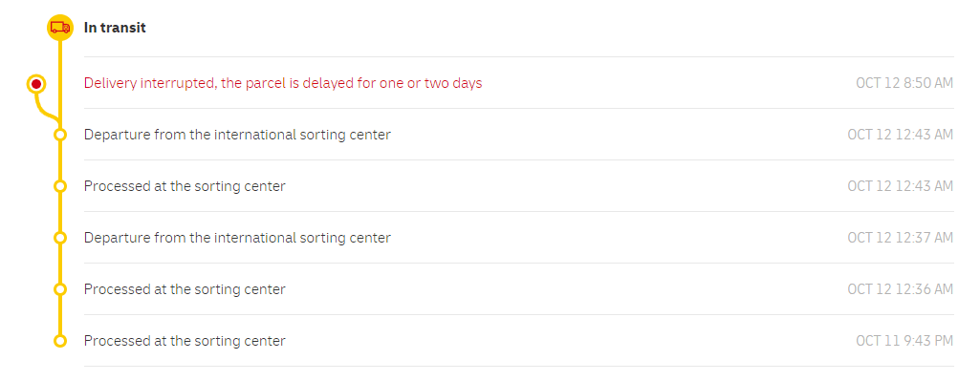Select timeline circle for 12:43 AM departure
The width and height of the screenshot is (980, 381).
pyautogui.click(x=60, y=135)
